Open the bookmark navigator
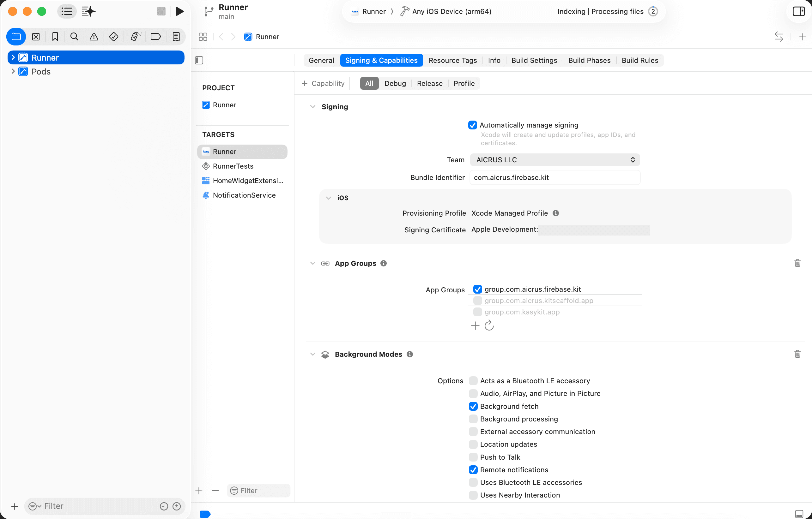812x519 pixels. point(55,37)
